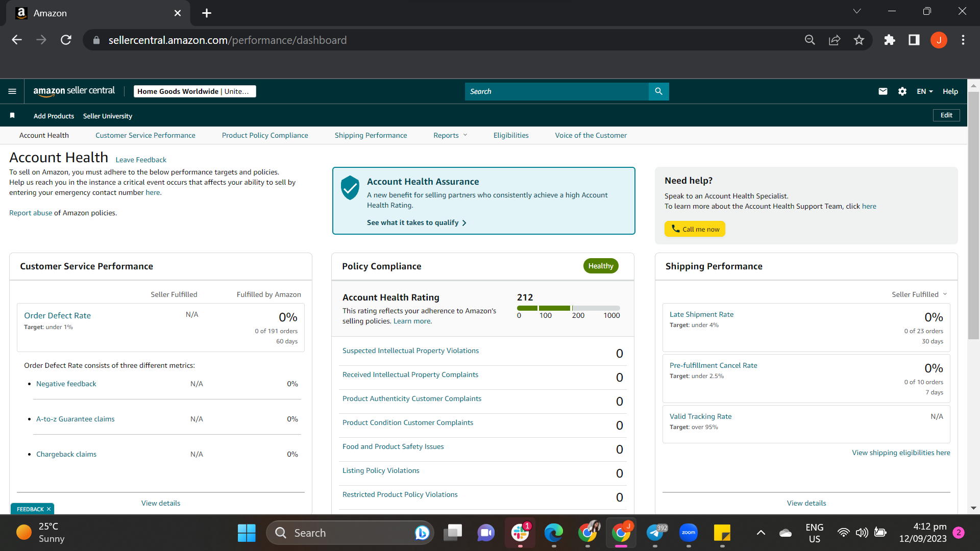This screenshot has height=551, width=980.
Task: Open the EN language dropdown
Action: pyautogui.click(x=925, y=91)
